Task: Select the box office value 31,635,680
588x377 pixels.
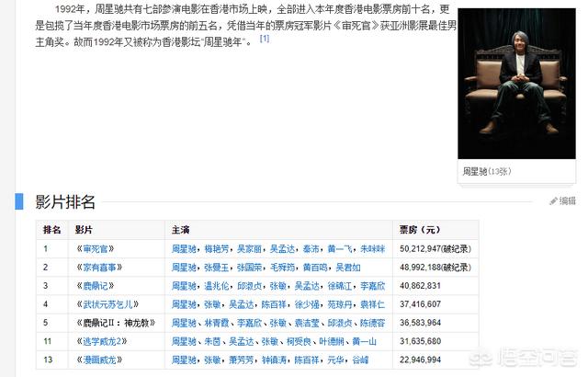Action: (420, 341)
